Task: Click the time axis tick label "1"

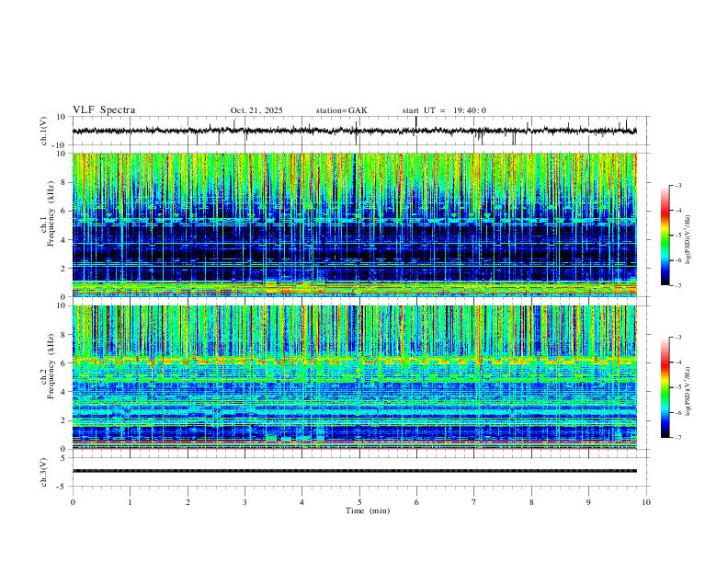Action: click(x=130, y=502)
